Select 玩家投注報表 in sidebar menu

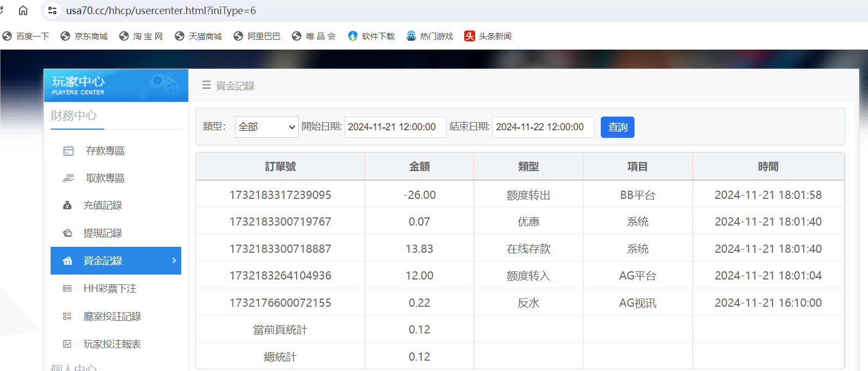[112, 344]
